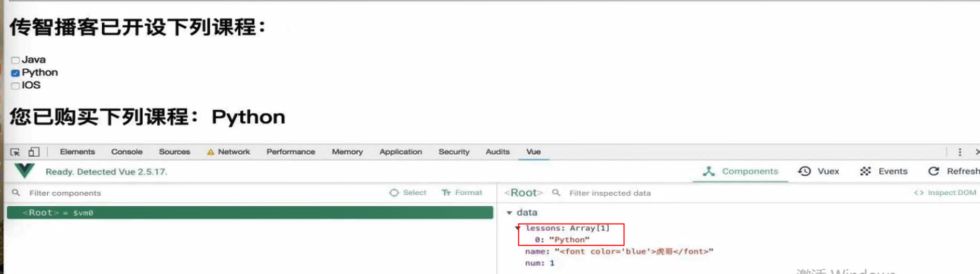Open the DevTools three-dot menu

[x=960, y=152]
